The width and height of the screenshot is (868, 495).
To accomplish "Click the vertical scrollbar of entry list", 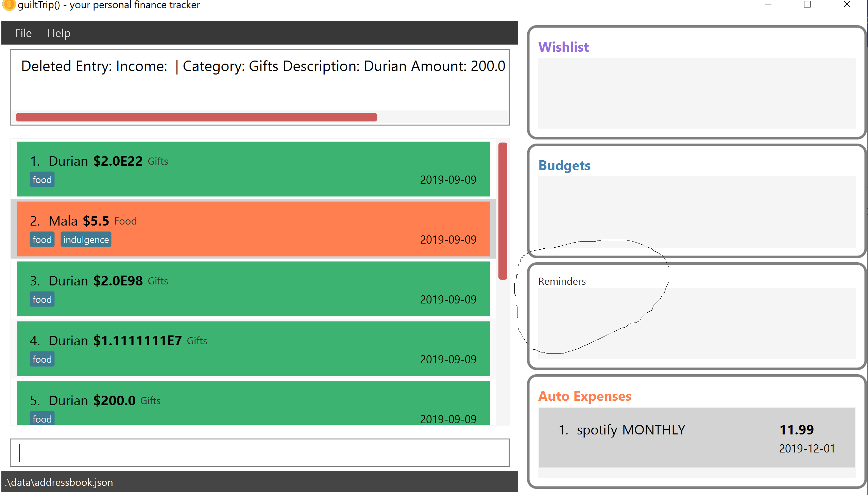I will (503, 211).
